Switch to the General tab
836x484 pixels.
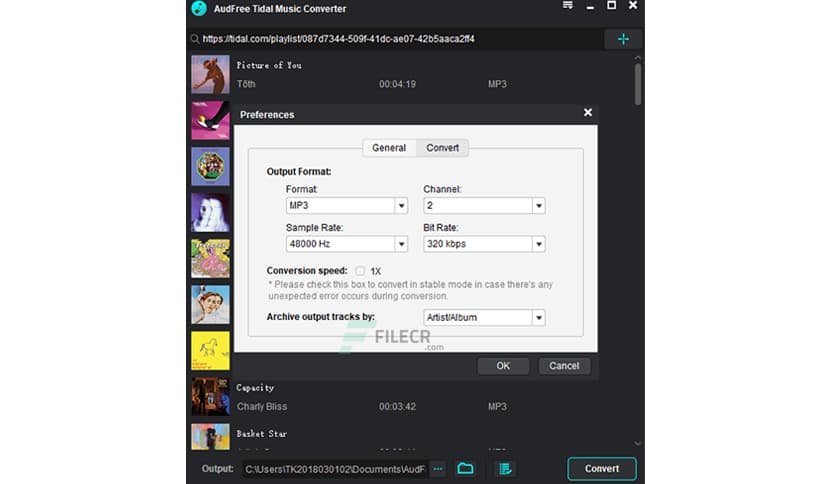pyautogui.click(x=389, y=148)
